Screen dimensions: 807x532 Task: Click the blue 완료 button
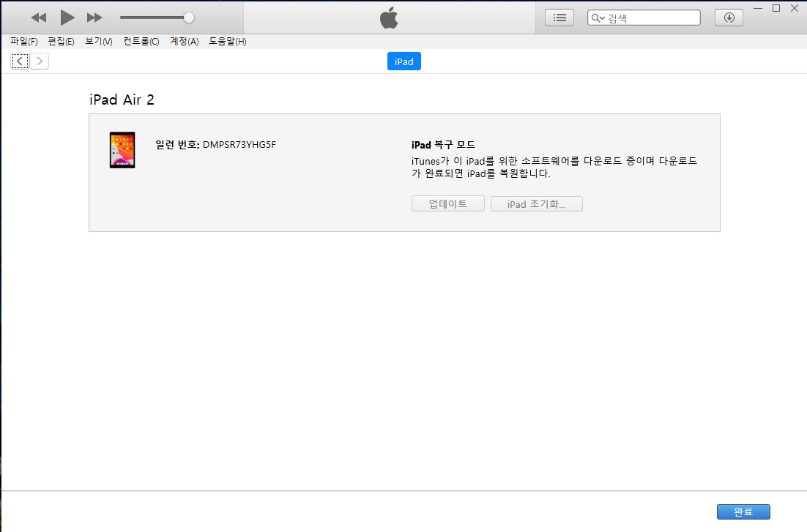[743, 512]
